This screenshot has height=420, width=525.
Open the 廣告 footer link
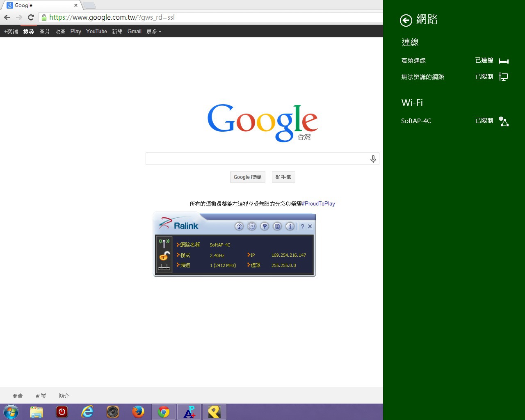18,396
